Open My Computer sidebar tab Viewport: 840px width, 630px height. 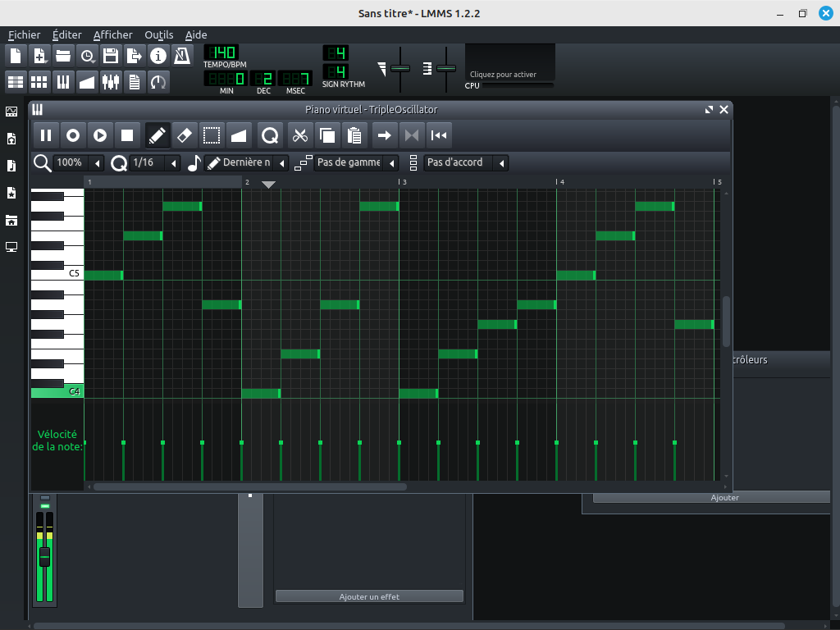pyautogui.click(x=11, y=247)
